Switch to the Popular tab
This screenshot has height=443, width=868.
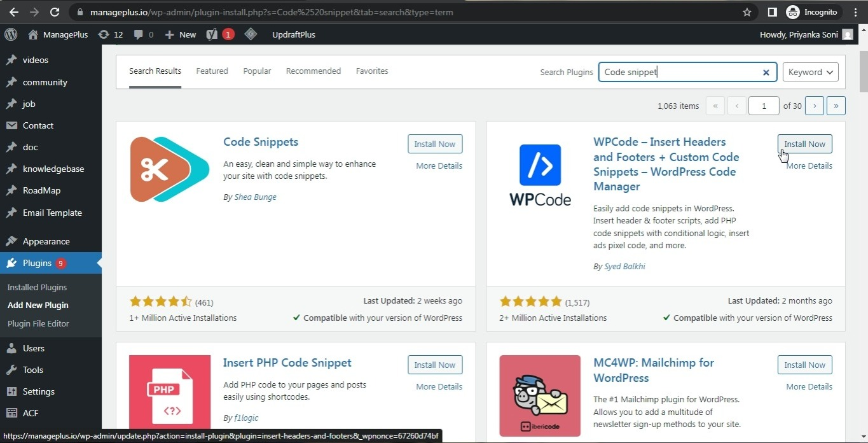point(257,71)
